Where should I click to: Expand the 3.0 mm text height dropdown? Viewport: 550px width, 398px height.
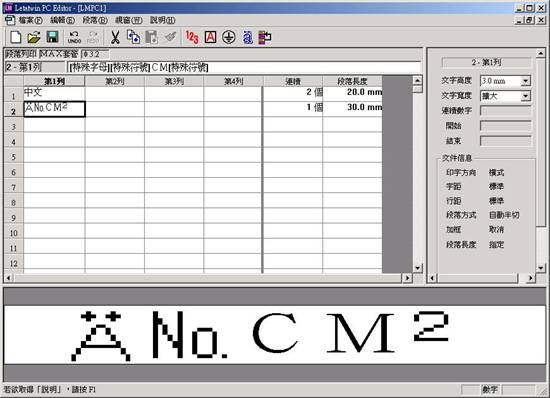click(x=525, y=81)
